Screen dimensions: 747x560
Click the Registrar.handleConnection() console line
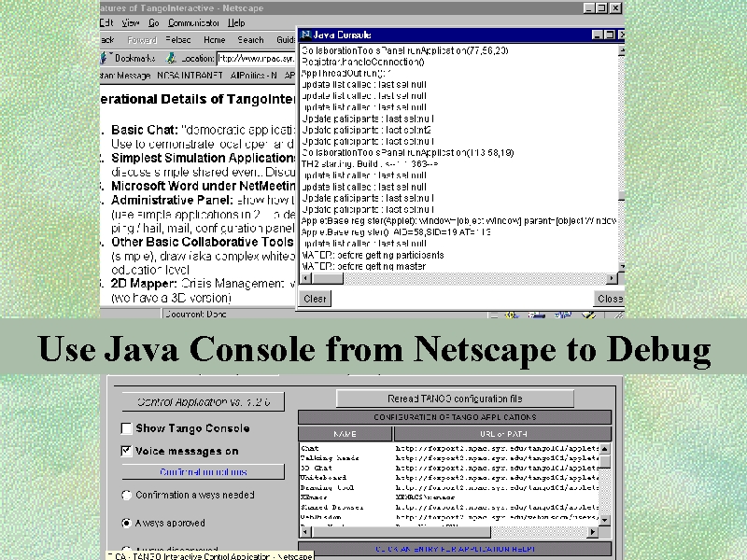tap(363, 62)
